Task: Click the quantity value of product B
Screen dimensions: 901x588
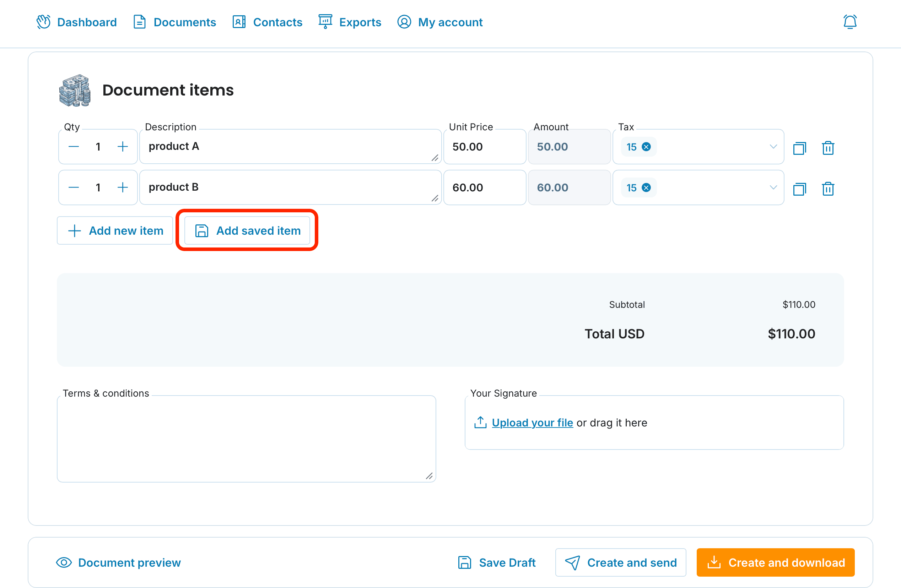Action: 98,188
